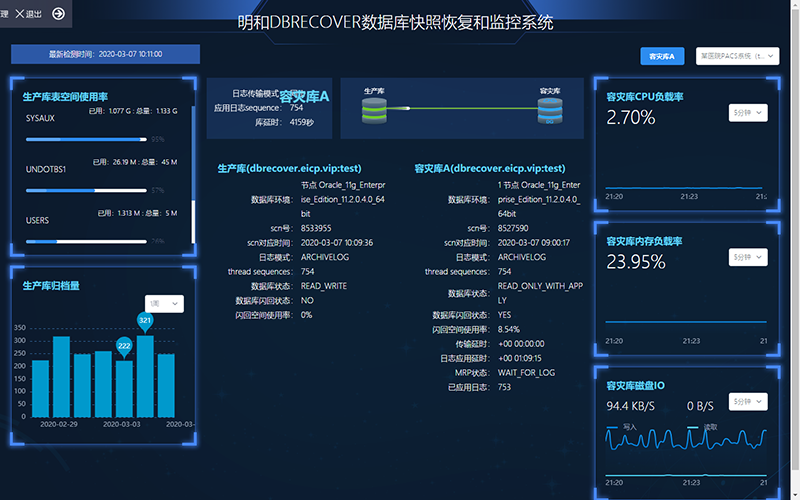Click the 8.54% flashback space usage value
The width and height of the screenshot is (800, 500).
[x=509, y=330]
